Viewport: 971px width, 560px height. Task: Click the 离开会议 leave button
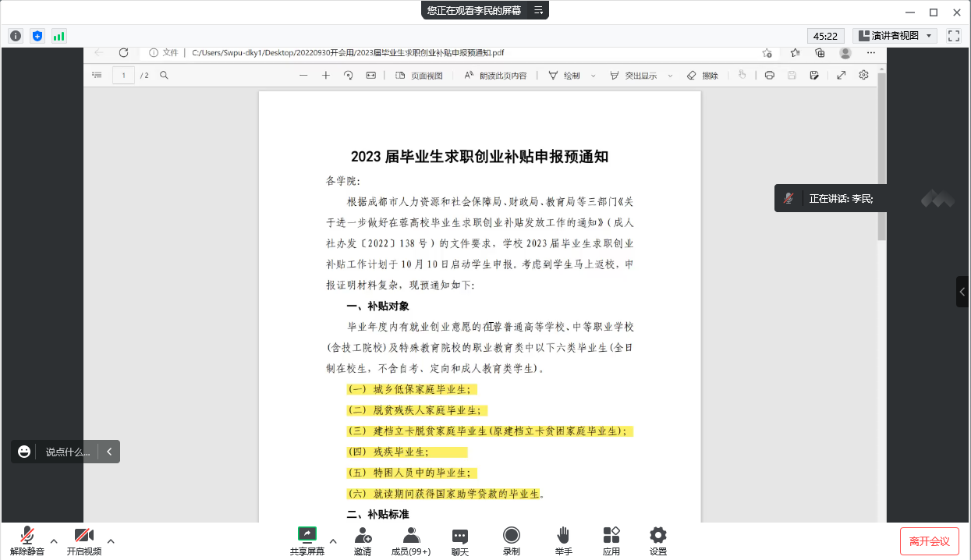pos(929,541)
